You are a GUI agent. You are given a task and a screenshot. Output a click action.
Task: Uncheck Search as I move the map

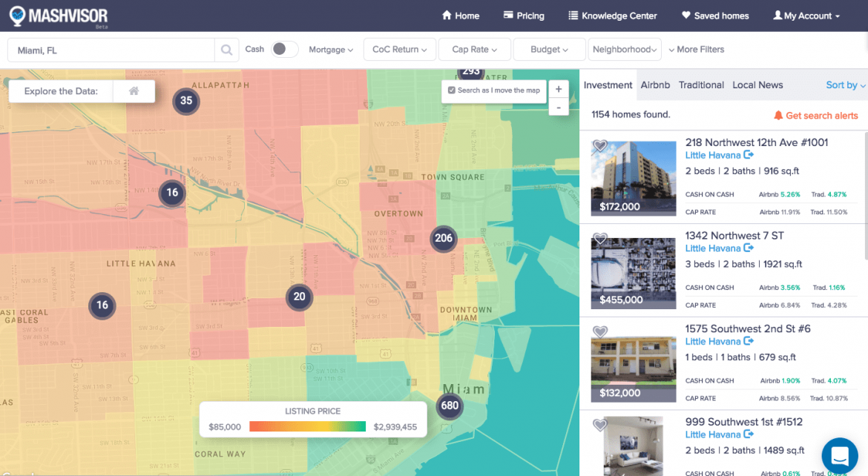(x=452, y=91)
